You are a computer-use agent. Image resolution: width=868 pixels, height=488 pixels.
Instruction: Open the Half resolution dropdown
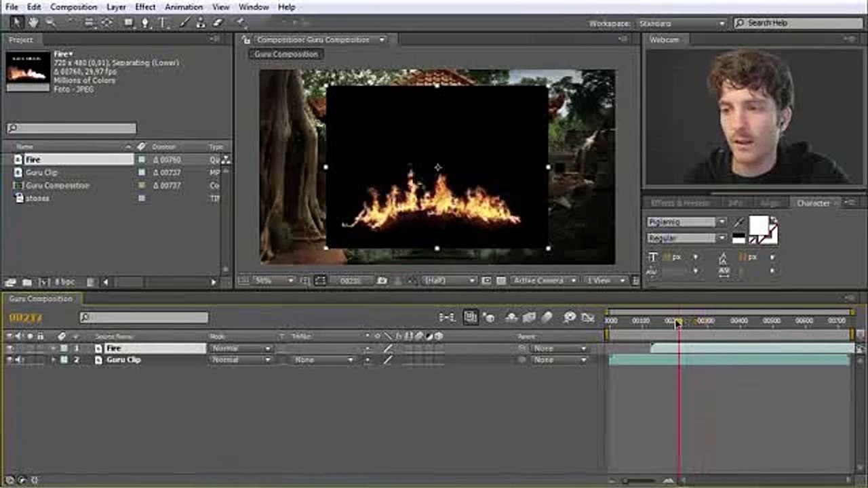[449, 280]
